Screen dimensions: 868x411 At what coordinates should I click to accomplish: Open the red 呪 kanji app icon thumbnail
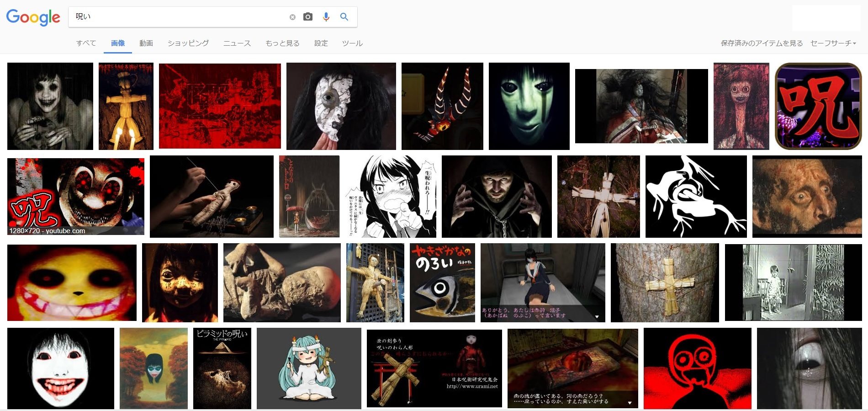[x=818, y=106]
